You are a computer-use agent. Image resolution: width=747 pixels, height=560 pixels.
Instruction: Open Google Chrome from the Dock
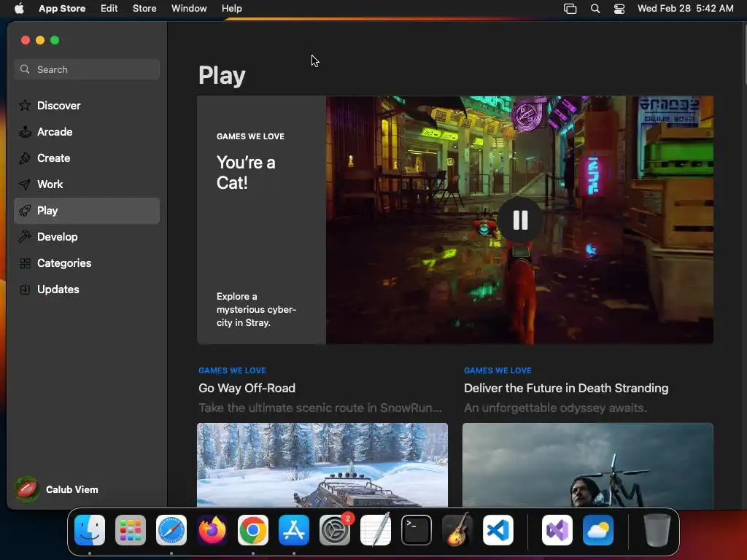click(x=253, y=530)
